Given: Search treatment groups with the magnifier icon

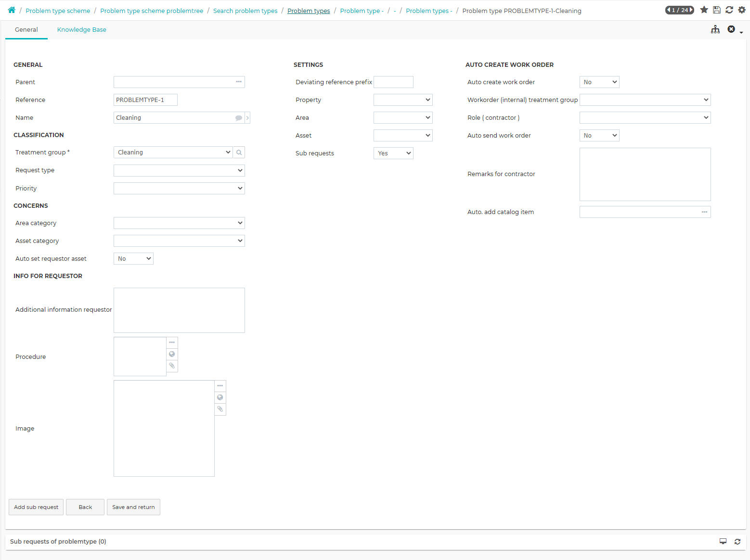Looking at the screenshot, I should point(239,153).
